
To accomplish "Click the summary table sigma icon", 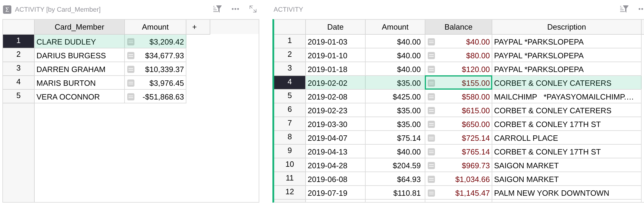I will (x=7, y=10).
